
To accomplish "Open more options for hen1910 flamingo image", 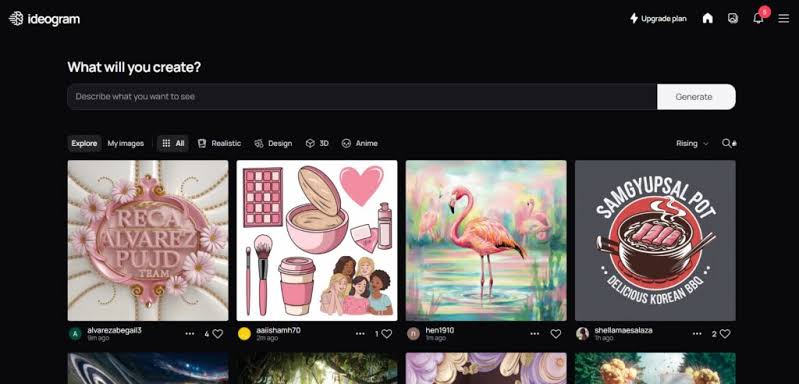I will click(535, 334).
